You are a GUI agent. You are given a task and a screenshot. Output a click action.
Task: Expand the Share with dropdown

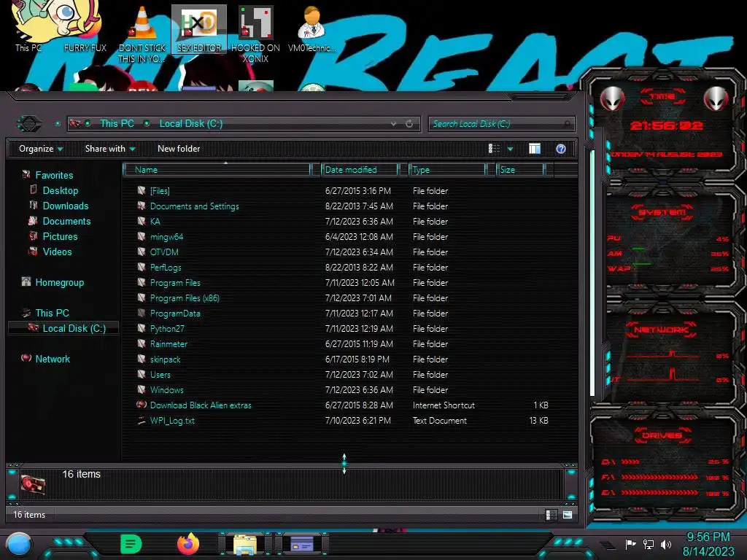point(110,149)
